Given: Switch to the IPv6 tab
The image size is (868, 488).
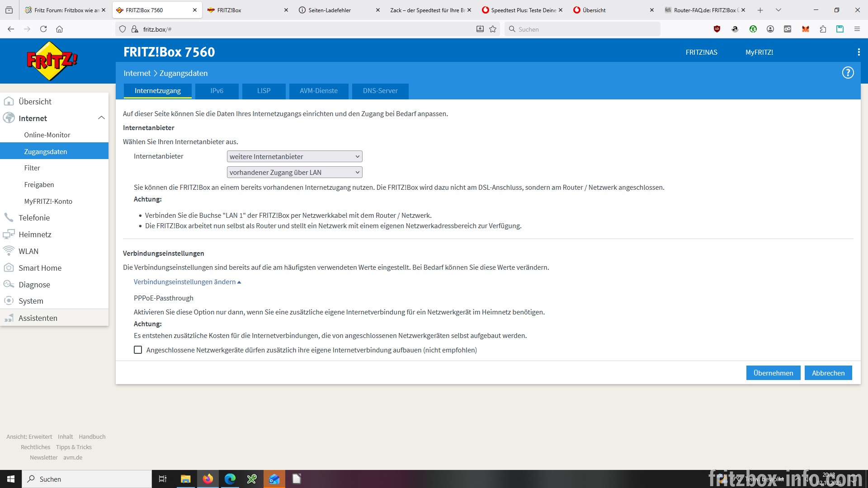Looking at the screenshot, I should pyautogui.click(x=217, y=91).
